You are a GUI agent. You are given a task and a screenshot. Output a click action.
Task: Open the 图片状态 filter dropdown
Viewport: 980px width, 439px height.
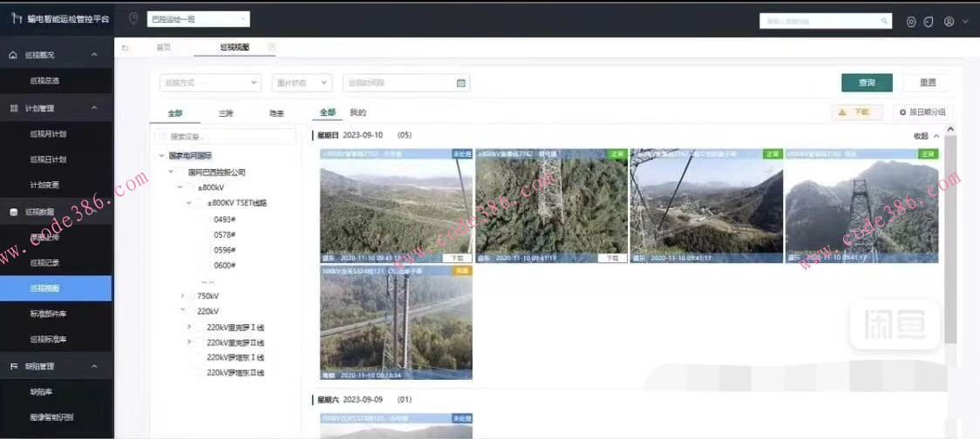[x=302, y=83]
